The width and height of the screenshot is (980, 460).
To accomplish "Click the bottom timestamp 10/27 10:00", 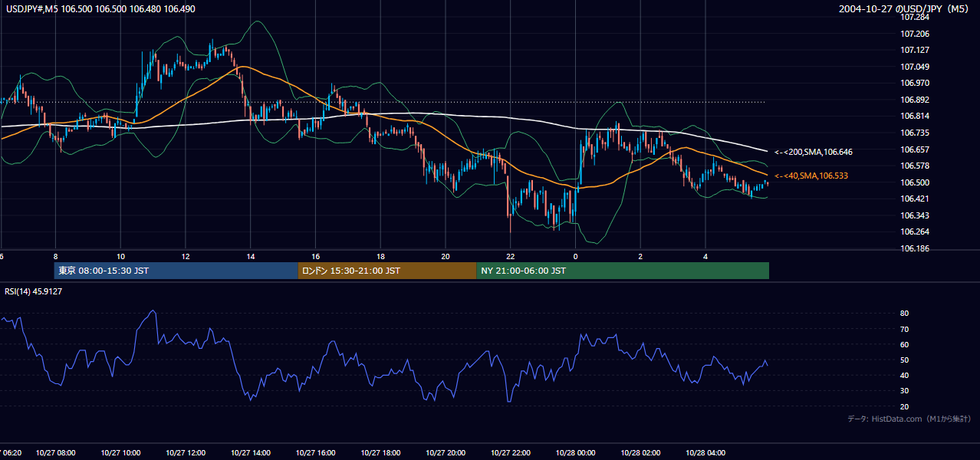I will (x=120, y=453).
